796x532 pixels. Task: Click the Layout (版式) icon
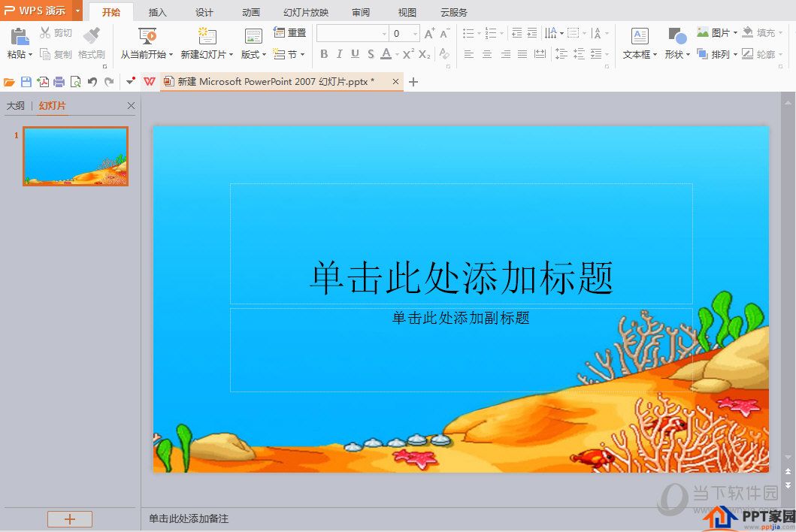click(x=253, y=37)
